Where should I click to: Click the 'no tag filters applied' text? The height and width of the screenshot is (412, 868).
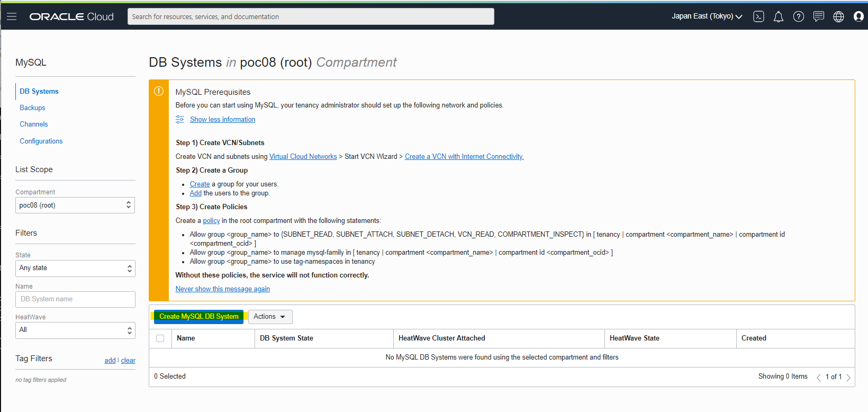[x=41, y=380]
